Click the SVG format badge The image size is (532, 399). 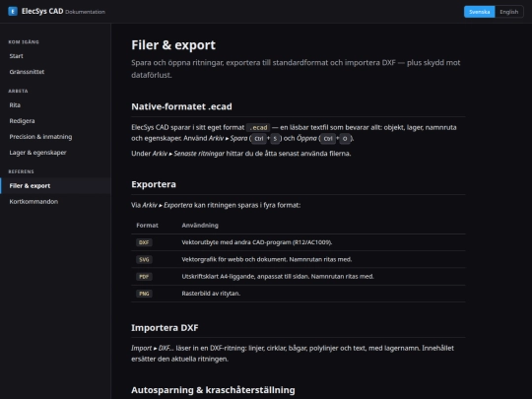pos(144,259)
